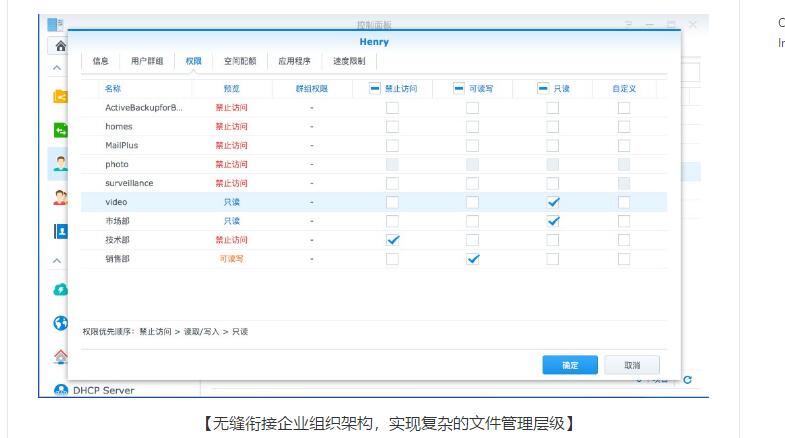Screen dimensions: 785x438
Task: Switch to the 空间配额 tab
Action: tap(239, 61)
